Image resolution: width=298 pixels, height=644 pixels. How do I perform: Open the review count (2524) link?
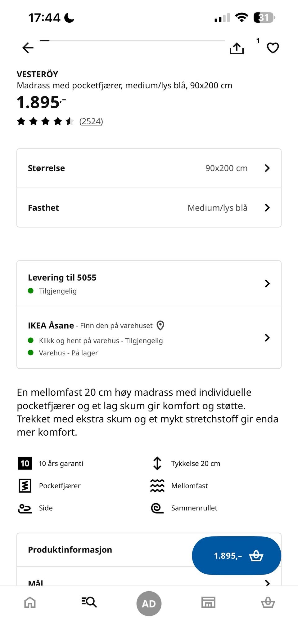pyautogui.click(x=91, y=121)
